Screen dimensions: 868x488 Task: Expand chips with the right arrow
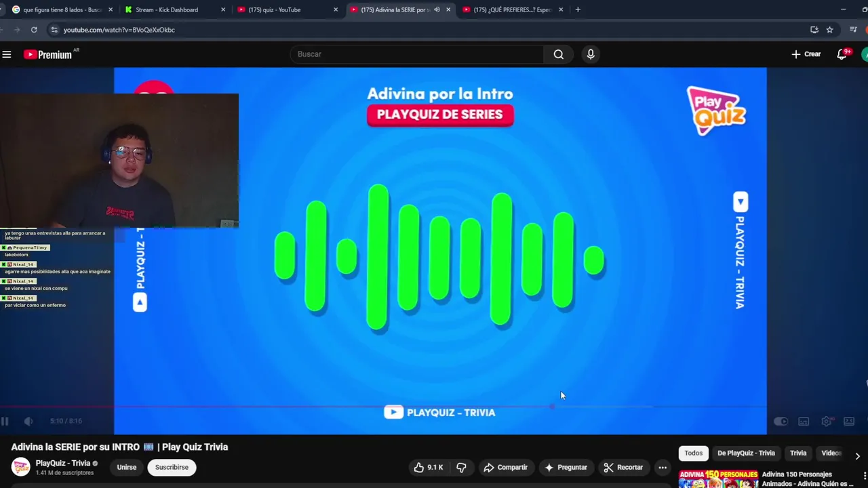857,456
